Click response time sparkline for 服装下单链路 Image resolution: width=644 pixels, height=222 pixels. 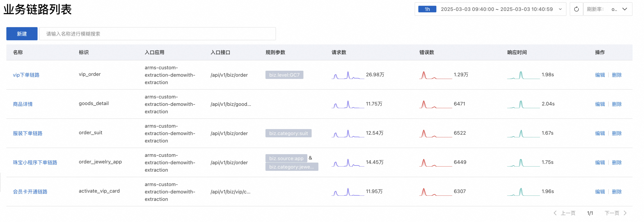pos(523,133)
